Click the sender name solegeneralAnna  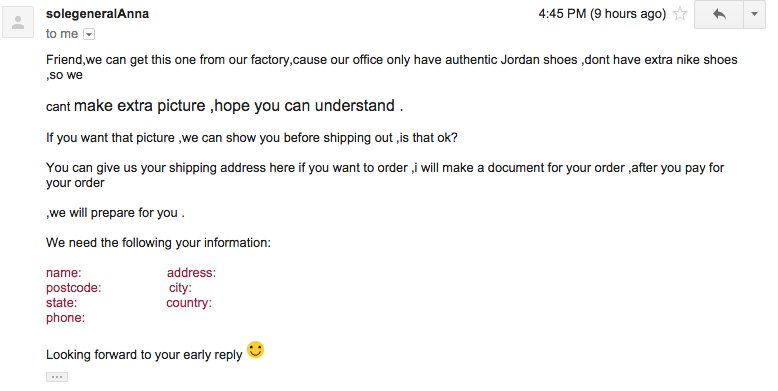point(97,14)
